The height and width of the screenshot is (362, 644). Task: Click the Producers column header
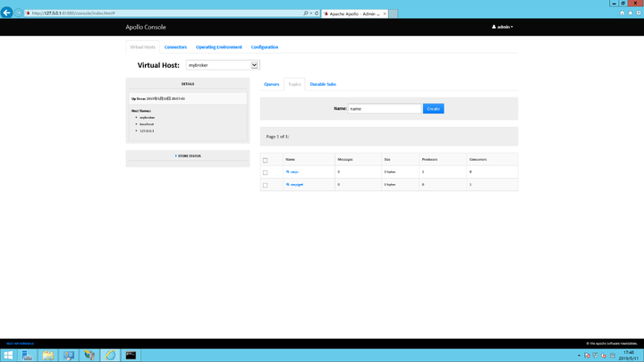[429, 159]
